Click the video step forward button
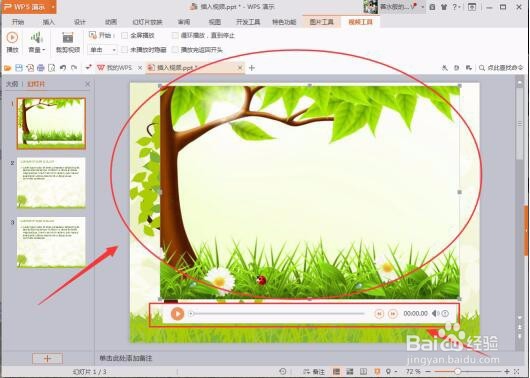530x378 pixels. (393, 314)
